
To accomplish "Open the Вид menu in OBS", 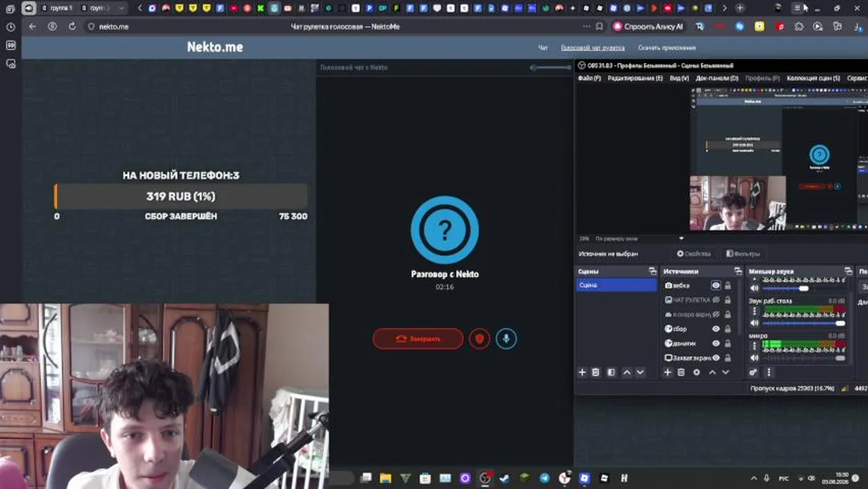I will tap(679, 78).
